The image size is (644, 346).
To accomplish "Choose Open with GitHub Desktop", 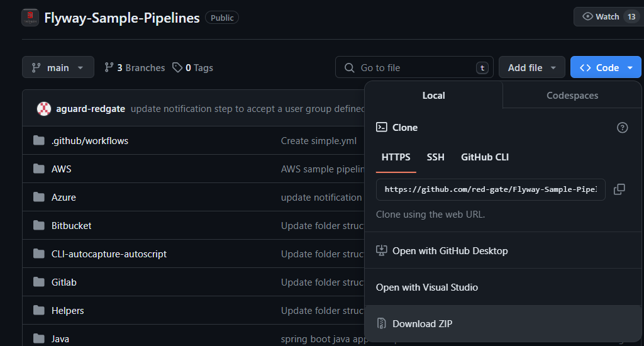I will [503, 250].
